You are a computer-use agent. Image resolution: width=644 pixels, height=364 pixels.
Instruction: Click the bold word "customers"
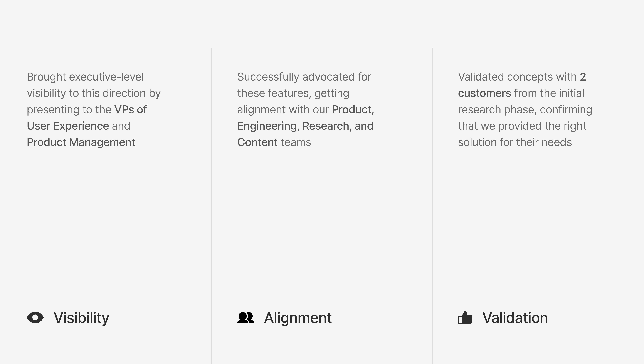(x=485, y=93)
